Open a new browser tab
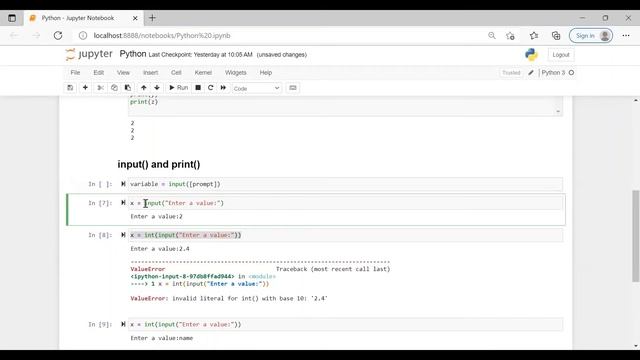This screenshot has width=640, height=360. (152, 18)
